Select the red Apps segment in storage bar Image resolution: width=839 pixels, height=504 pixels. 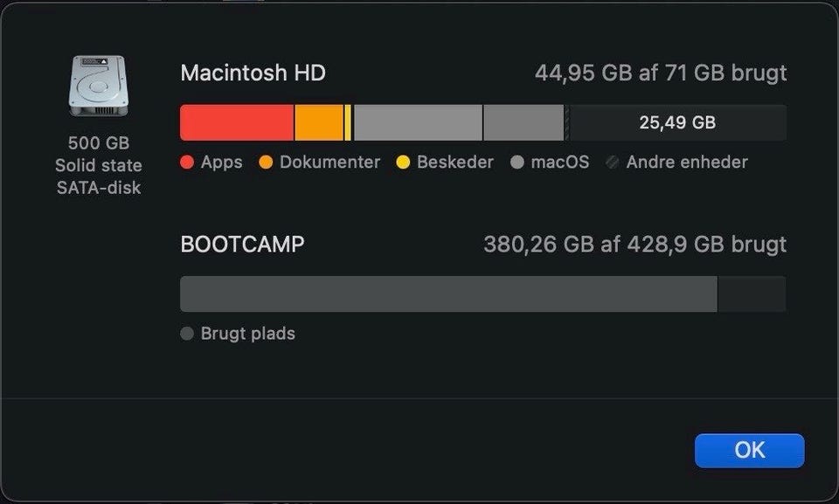click(x=236, y=123)
